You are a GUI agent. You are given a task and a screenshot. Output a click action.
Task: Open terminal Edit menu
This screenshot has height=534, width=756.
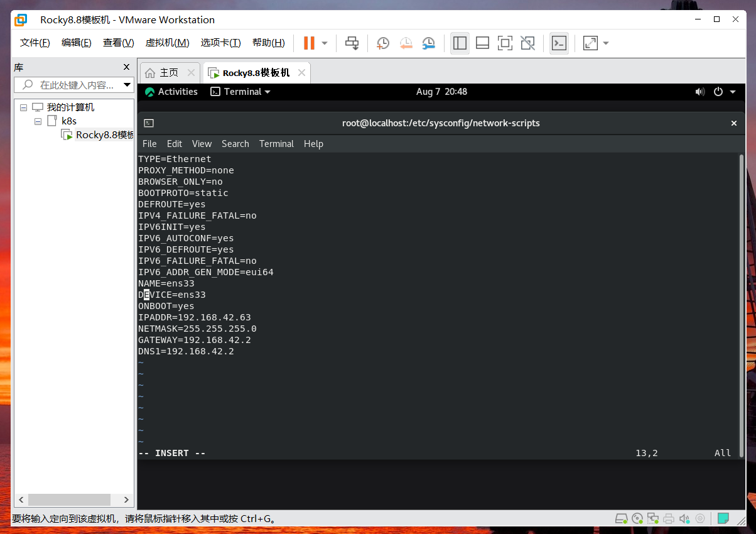(x=175, y=144)
